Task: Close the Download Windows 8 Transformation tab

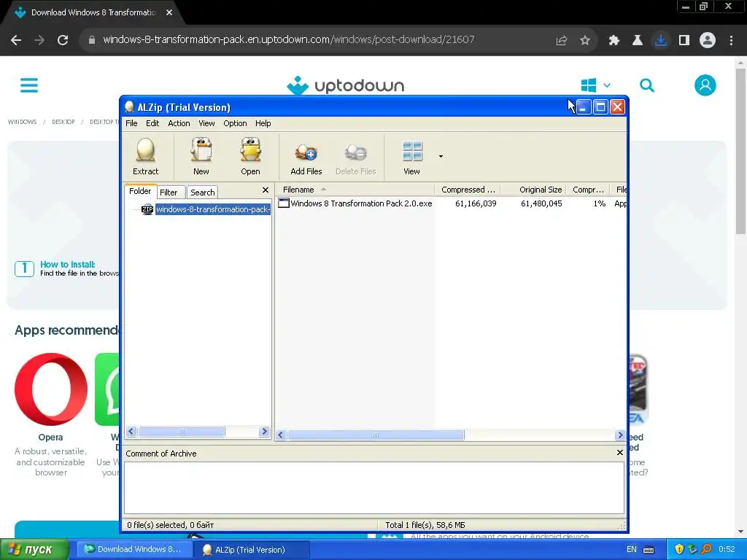Action: (x=169, y=12)
